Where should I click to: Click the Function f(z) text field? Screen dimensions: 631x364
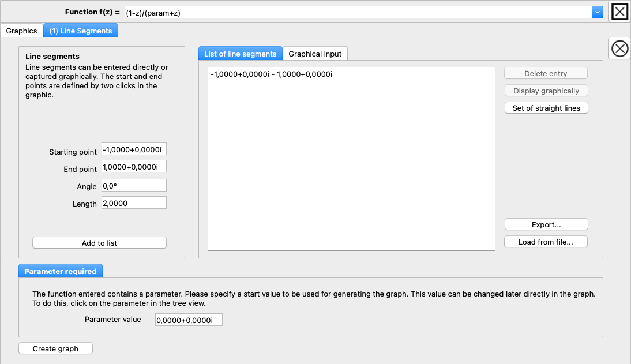click(358, 12)
